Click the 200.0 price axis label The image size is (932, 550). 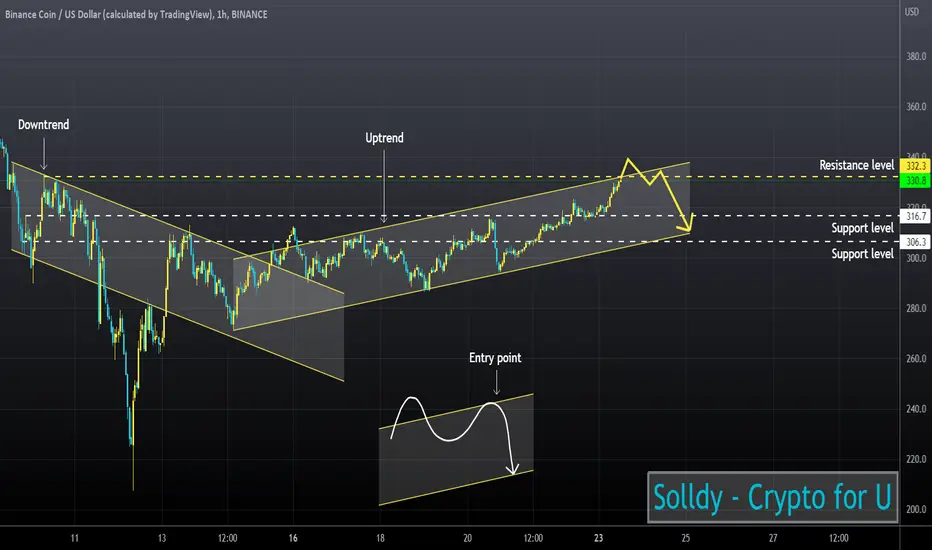point(916,509)
